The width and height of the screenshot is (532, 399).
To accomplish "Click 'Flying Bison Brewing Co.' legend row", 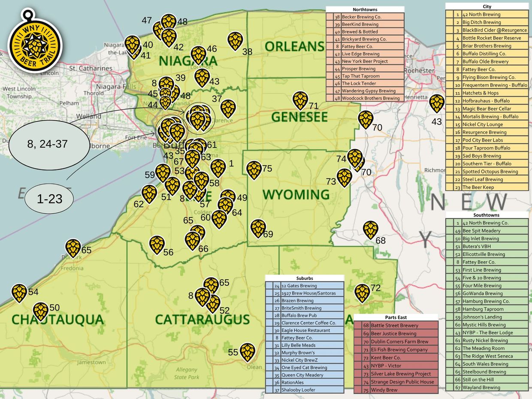I will click(x=487, y=77).
